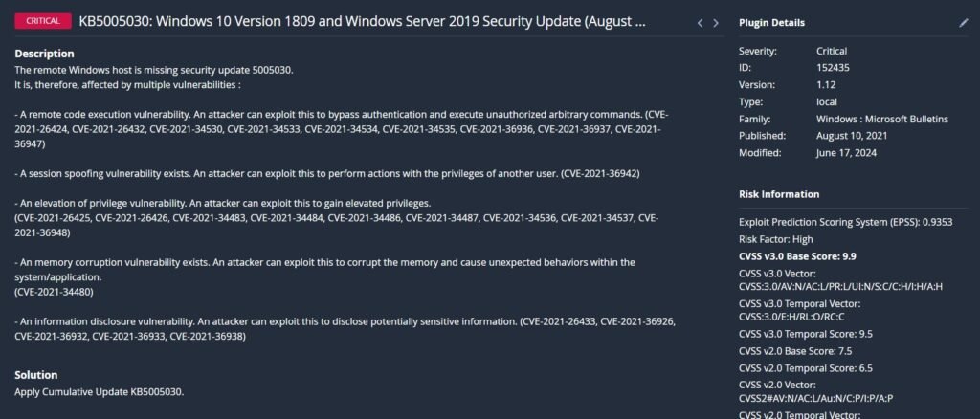Go to previous plugin with left chevron
980x419 pixels.
pyautogui.click(x=700, y=22)
